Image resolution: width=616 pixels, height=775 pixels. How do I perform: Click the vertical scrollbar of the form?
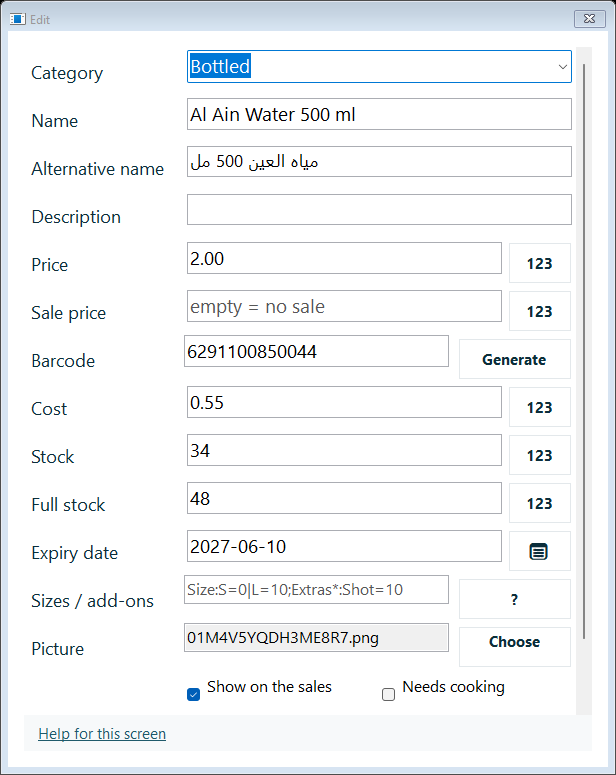tap(584, 351)
